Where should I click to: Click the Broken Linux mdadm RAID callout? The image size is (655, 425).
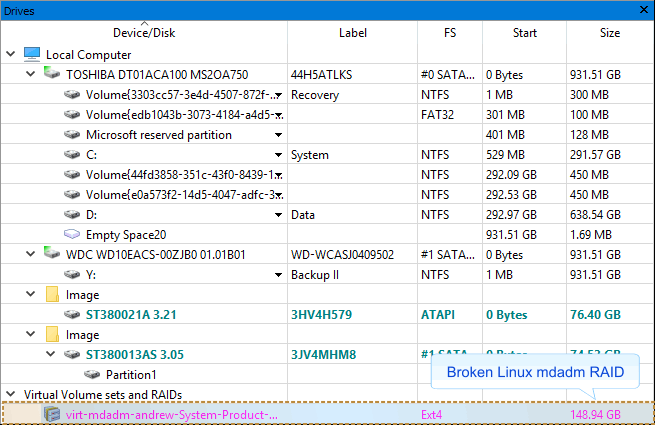(533, 372)
